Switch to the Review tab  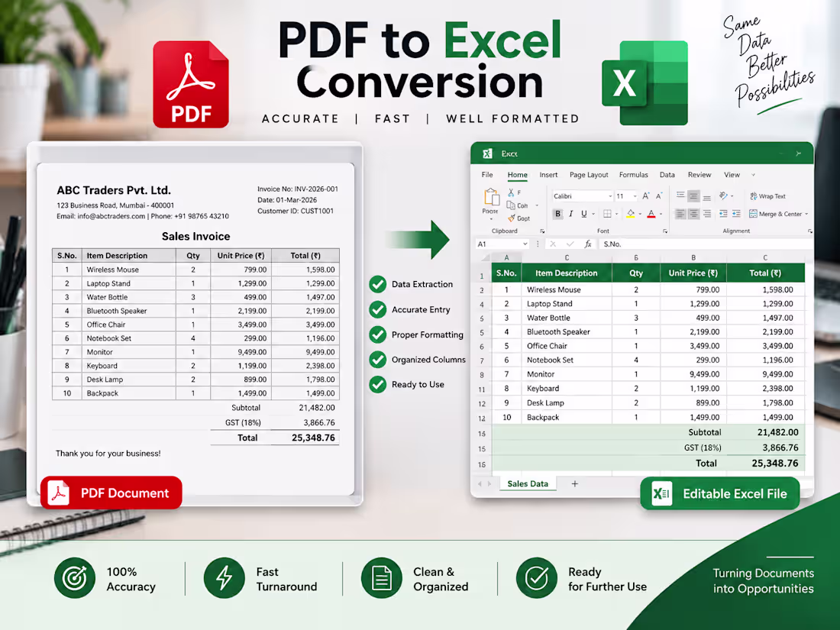[699, 175]
